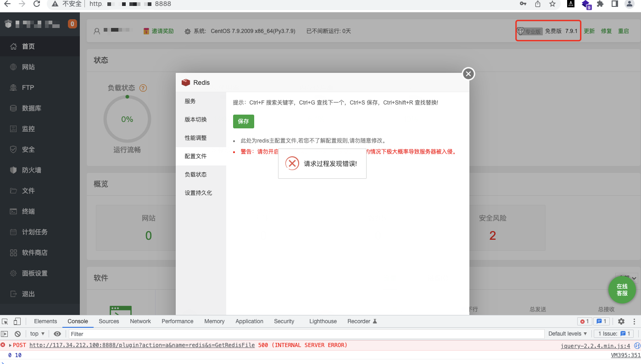Open the DevTools Elements tab
The image size is (641, 364).
click(45, 321)
